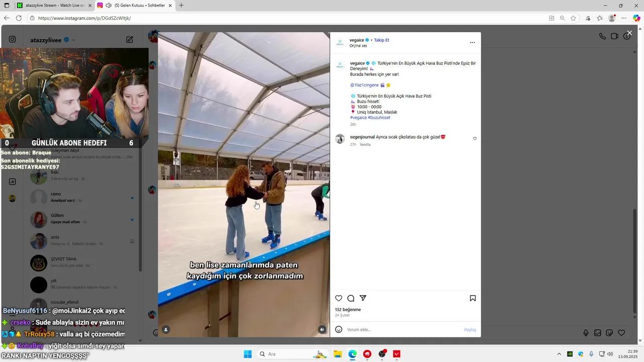The image size is (644, 362).
Task: Reload the Instagram page
Action: click(x=19, y=18)
